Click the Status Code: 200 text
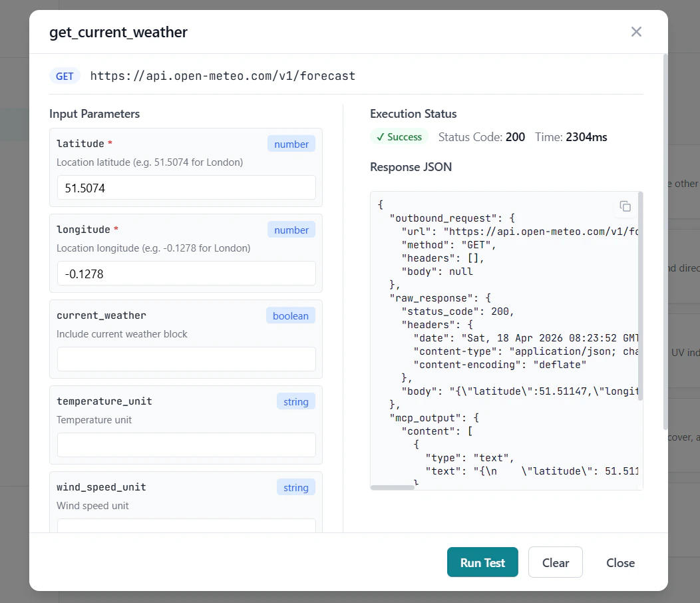 click(481, 136)
